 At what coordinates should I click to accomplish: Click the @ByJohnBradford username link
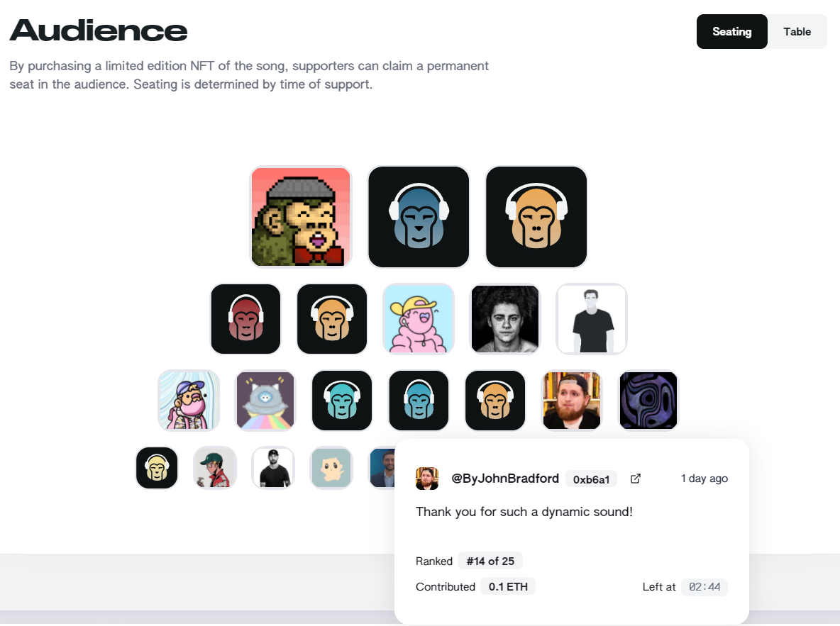click(505, 479)
